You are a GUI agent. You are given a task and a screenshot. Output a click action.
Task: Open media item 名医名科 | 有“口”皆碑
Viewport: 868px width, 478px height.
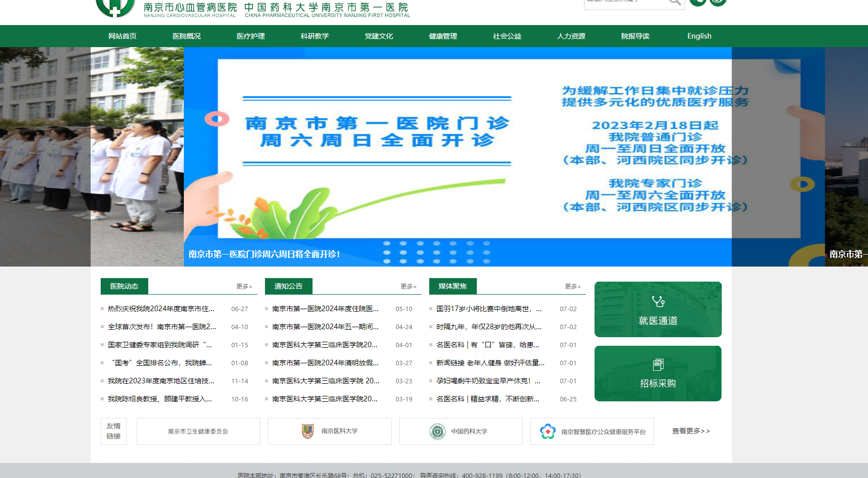[x=488, y=345]
